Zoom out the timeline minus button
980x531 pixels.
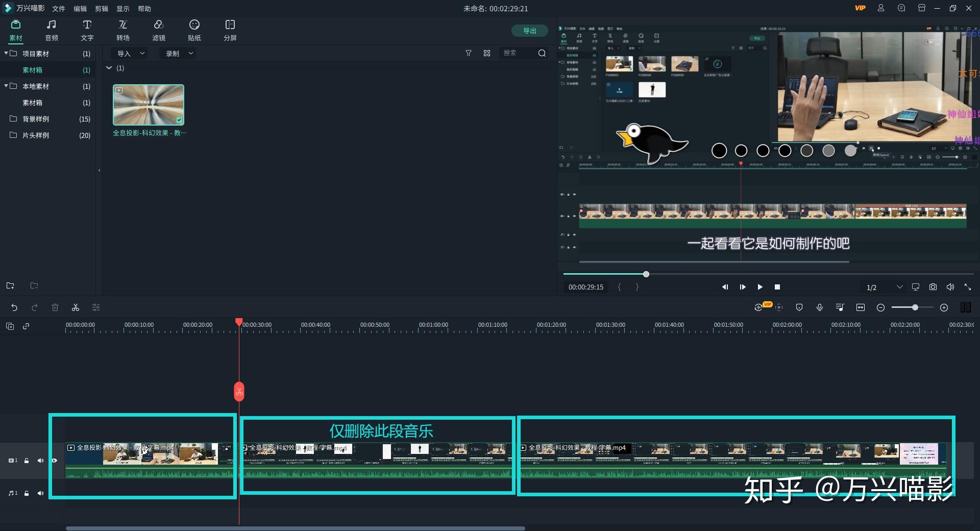coord(880,307)
